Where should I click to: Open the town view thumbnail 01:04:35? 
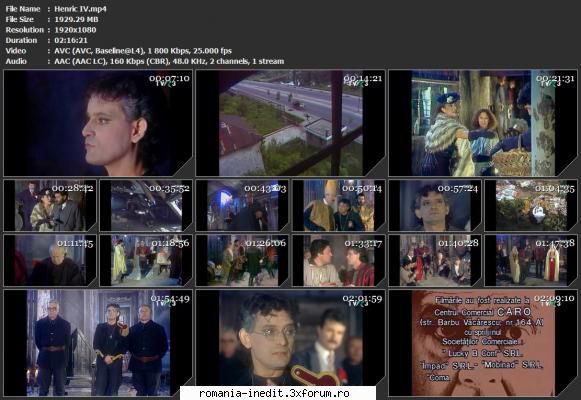[x=531, y=206]
